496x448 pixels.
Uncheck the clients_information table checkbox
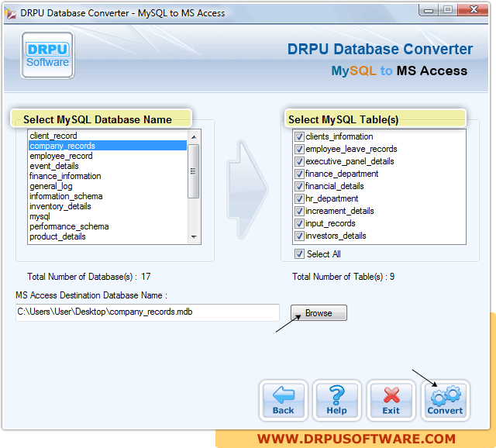click(x=299, y=136)
